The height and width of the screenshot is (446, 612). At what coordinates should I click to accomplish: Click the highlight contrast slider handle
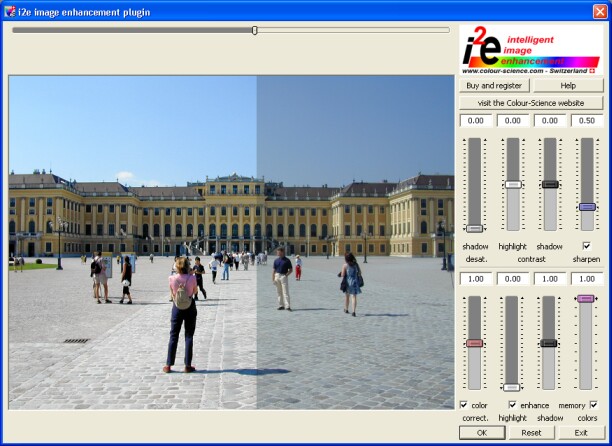[513, 184]
